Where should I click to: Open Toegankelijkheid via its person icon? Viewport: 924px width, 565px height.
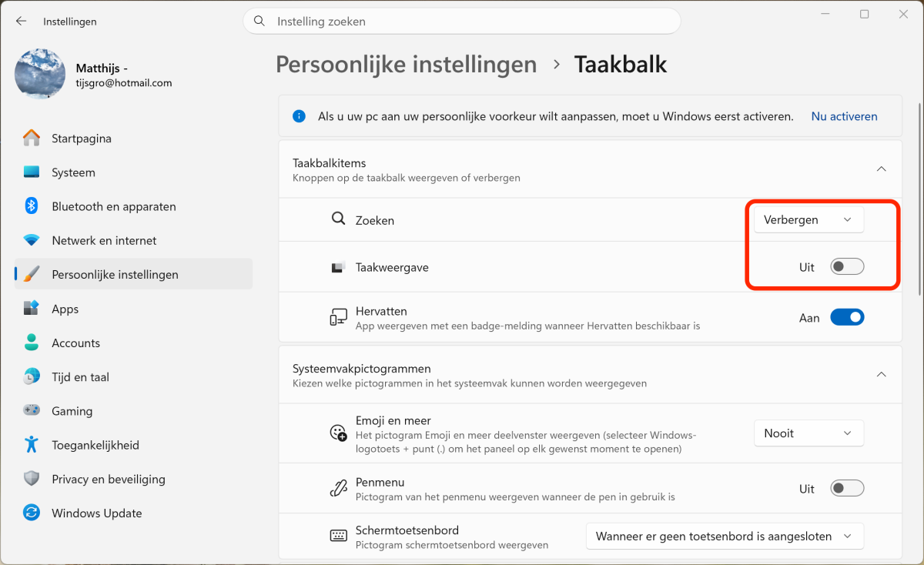click(32, 445)
